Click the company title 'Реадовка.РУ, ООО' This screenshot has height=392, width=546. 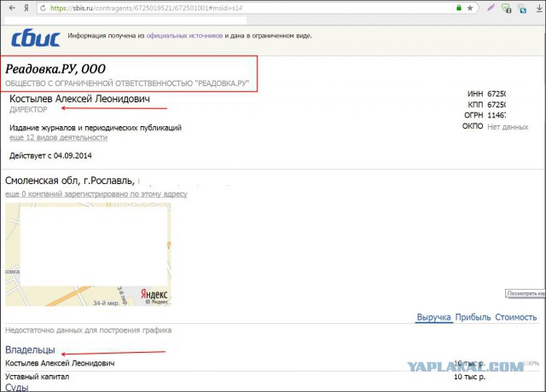point(55,69)
